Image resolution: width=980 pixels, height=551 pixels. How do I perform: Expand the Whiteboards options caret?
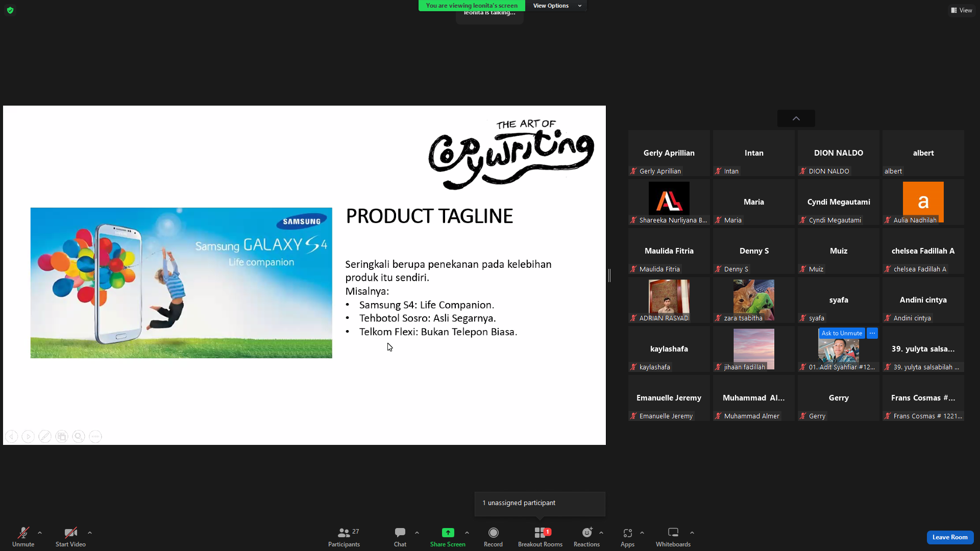(x=692, y=533)
